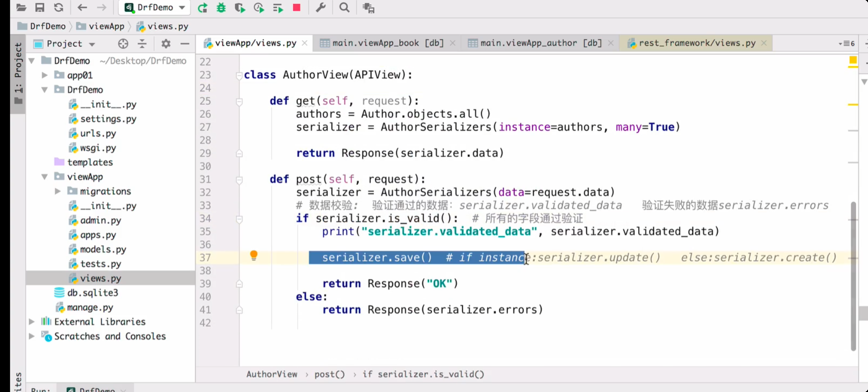Select admin.py in project tree

[100, 220]
